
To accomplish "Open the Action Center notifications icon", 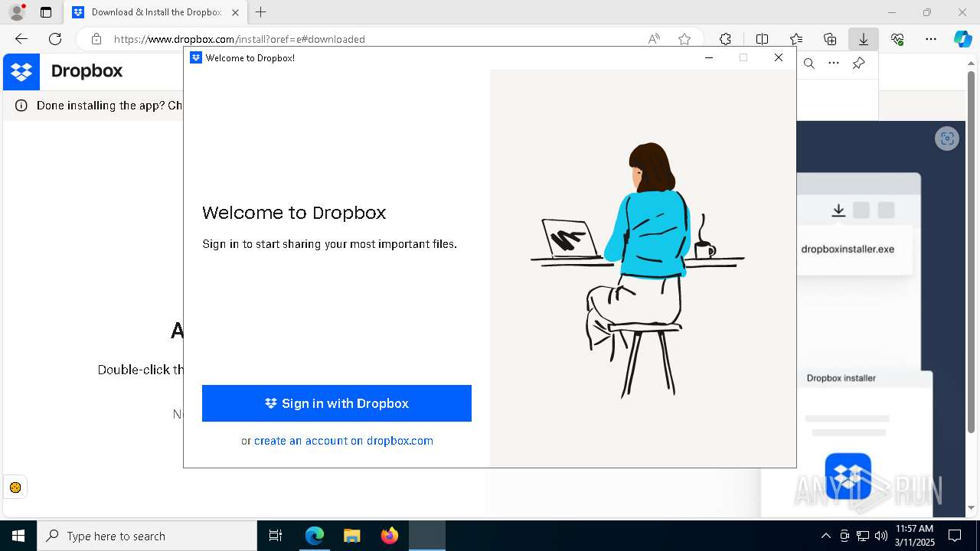I will 955,536.
